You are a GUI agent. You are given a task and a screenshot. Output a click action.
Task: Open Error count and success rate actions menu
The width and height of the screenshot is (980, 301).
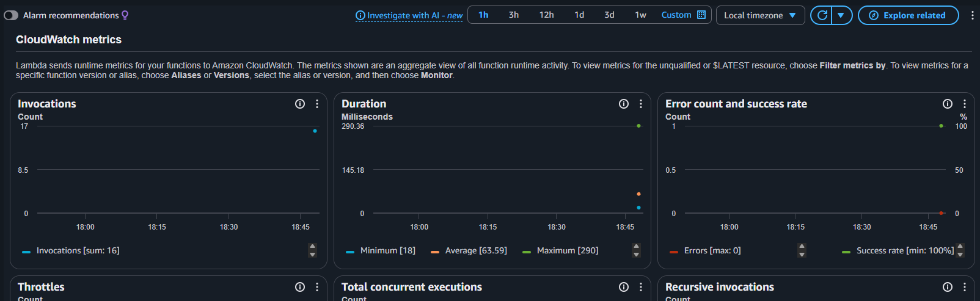(965, 104)
